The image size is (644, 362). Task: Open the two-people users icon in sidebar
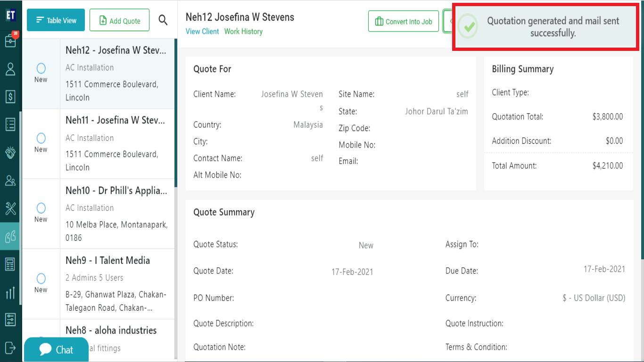pyautogui.click(x=10, y=180)
